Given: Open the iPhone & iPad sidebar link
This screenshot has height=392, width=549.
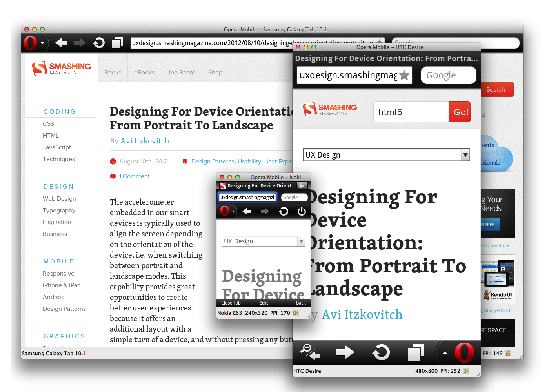Looking at the screenshot, I should [x=62, y=285].
